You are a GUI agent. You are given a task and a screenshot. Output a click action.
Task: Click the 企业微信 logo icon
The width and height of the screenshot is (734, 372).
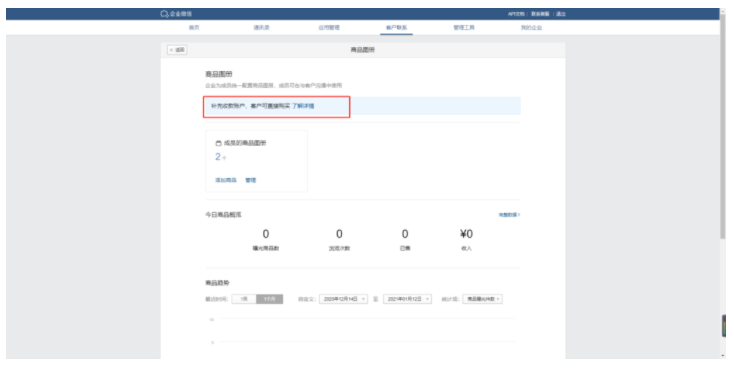[164, 14]
